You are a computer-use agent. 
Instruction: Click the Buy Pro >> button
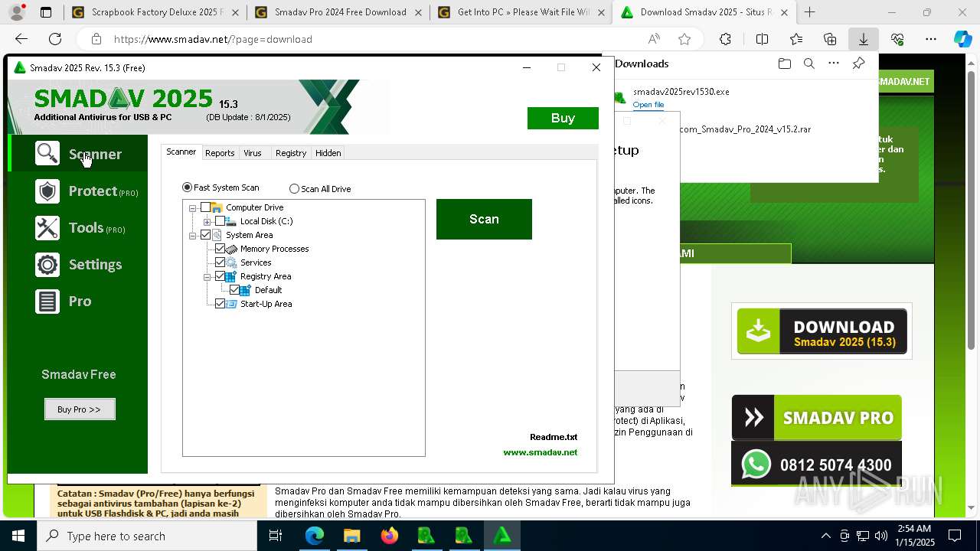coord(80,409)
